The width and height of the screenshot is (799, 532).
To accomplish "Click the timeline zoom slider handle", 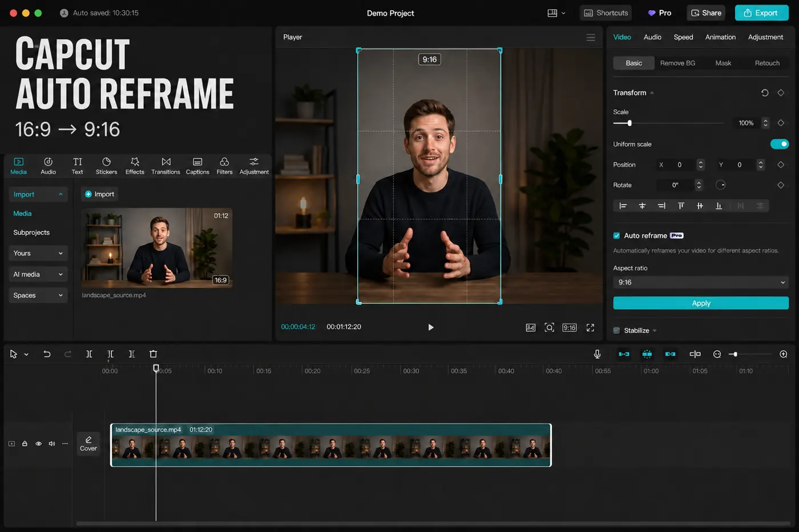I will tap(735, 355).
